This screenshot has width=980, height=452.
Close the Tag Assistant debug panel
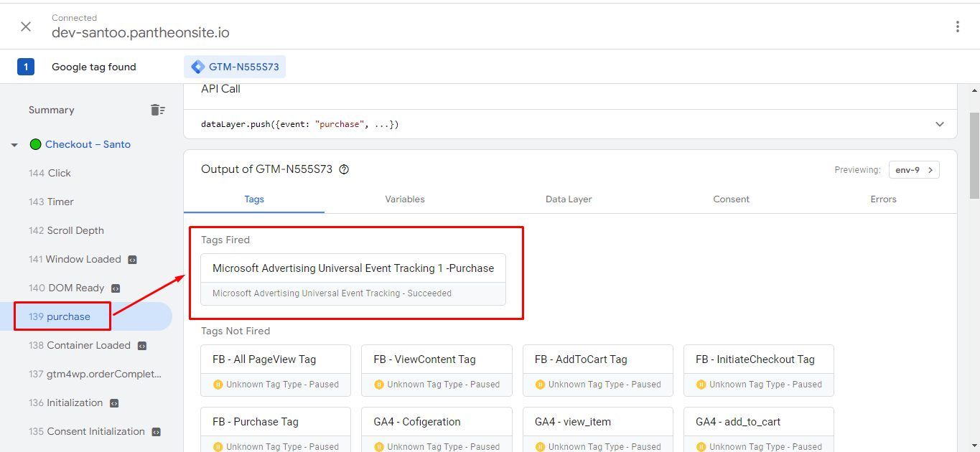tap(26, 27)
